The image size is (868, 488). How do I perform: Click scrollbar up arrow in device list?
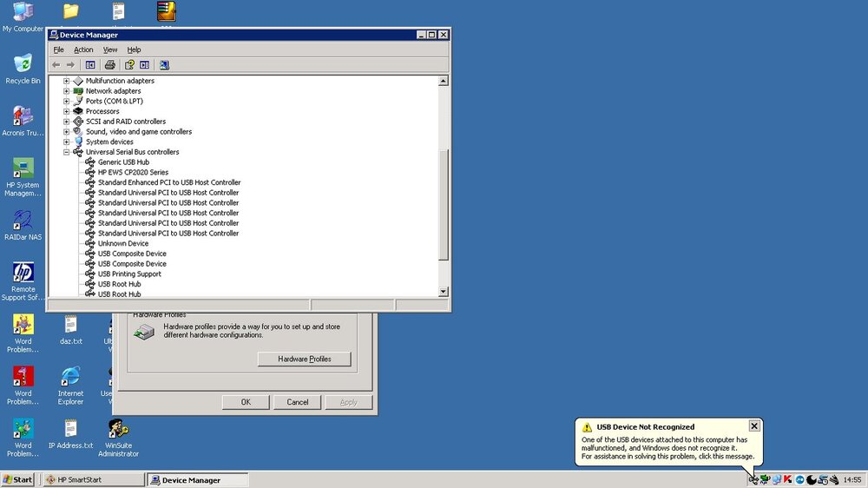[443, 81]
